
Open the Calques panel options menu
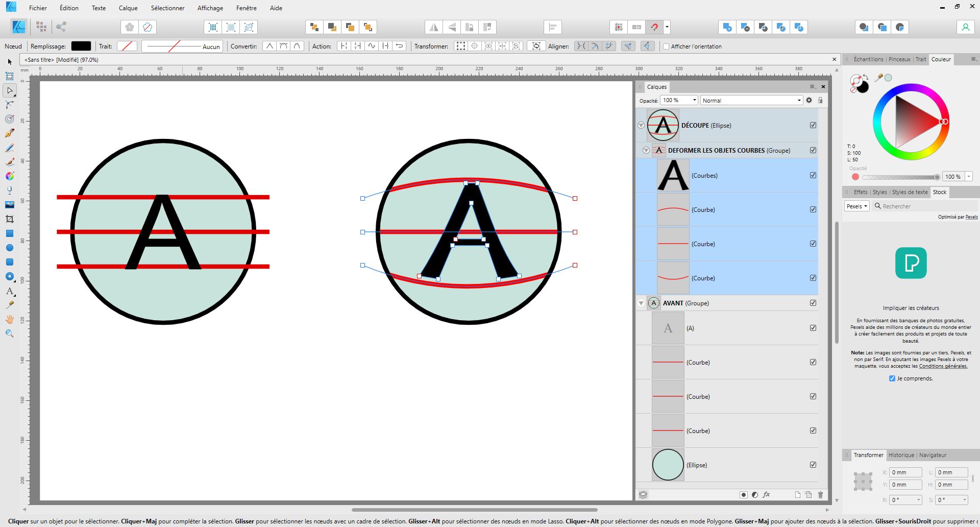(x=813, y=87)
